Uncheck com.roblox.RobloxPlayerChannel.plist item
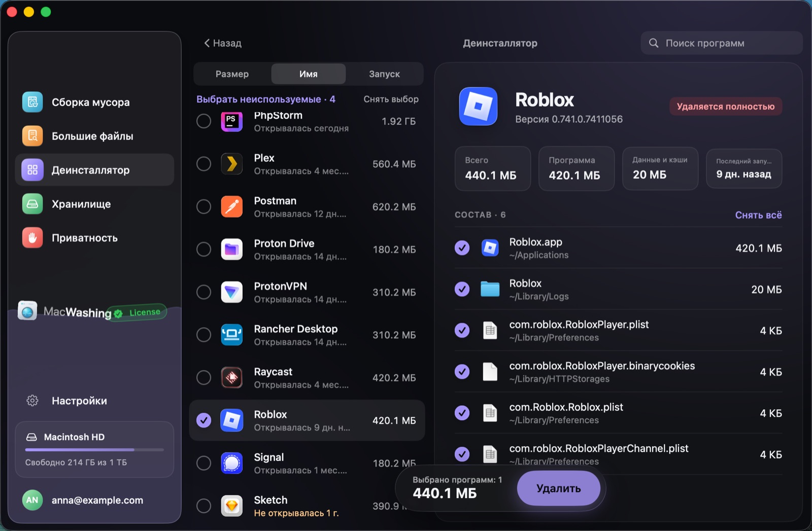This screenshot has height=531, width=812. (462, 454)
